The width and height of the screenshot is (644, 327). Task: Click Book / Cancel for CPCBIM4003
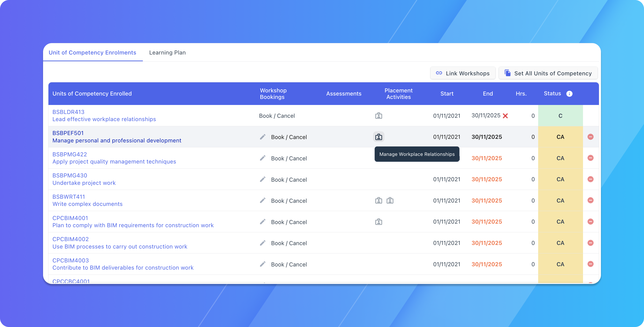289,264
